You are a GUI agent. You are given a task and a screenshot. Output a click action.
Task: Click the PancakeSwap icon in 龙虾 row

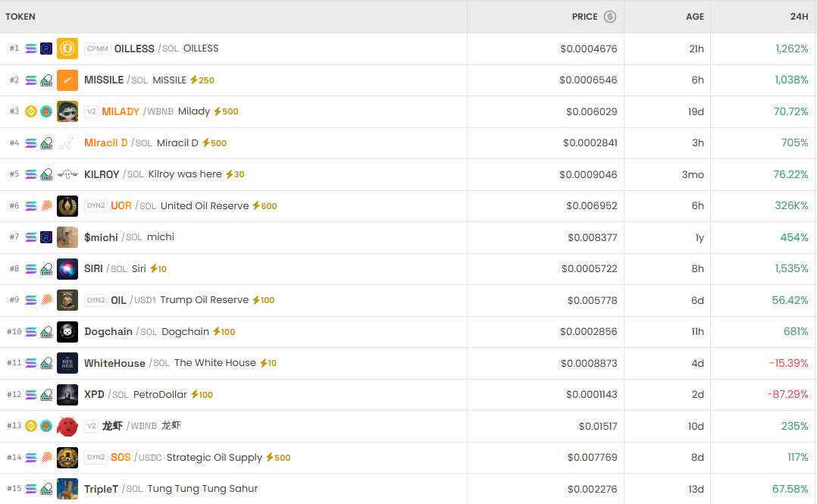pyautogui.click(x=46, y=426)
